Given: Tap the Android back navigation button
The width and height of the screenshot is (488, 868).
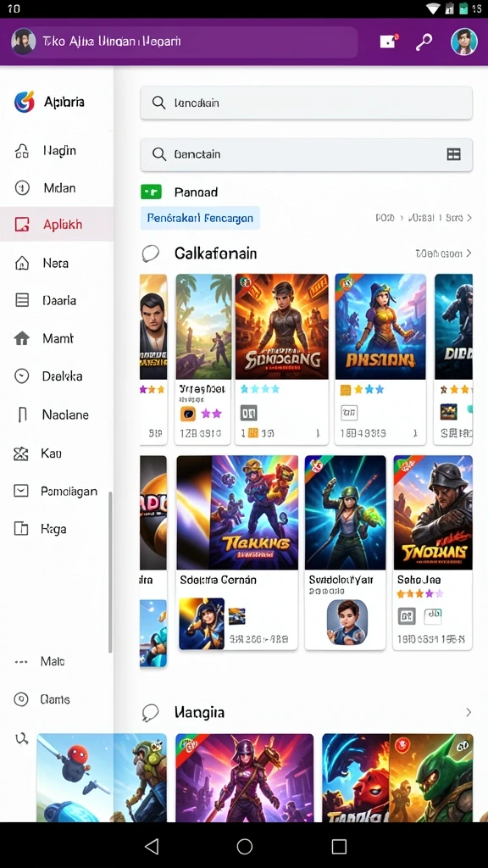Looking at the screenshot, I should (x=151, y=846).
